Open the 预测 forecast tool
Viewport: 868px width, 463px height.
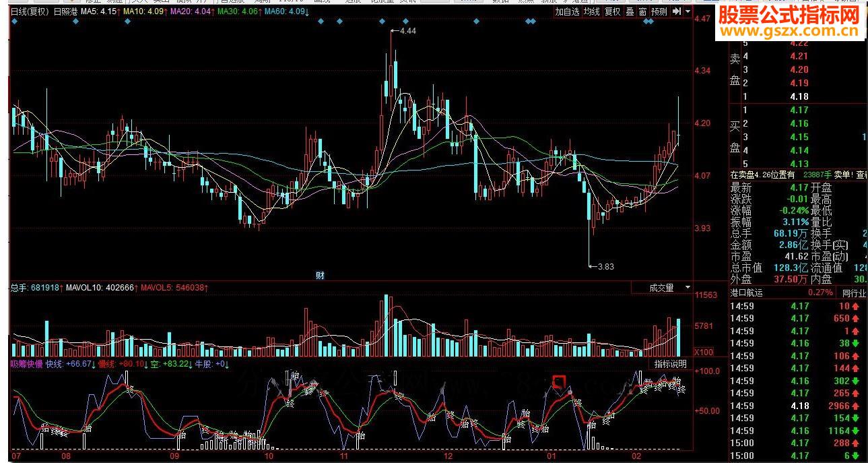pyautogui.click(x=659, y=11)
